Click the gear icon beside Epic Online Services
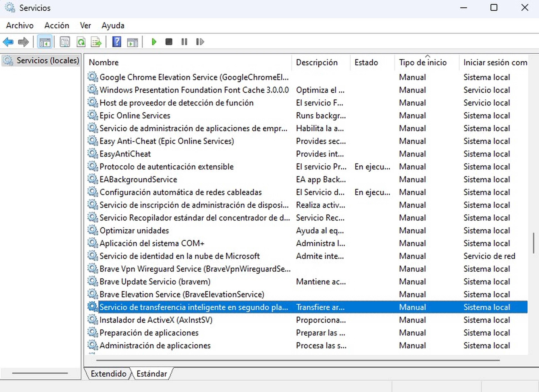 coord(93,115)
